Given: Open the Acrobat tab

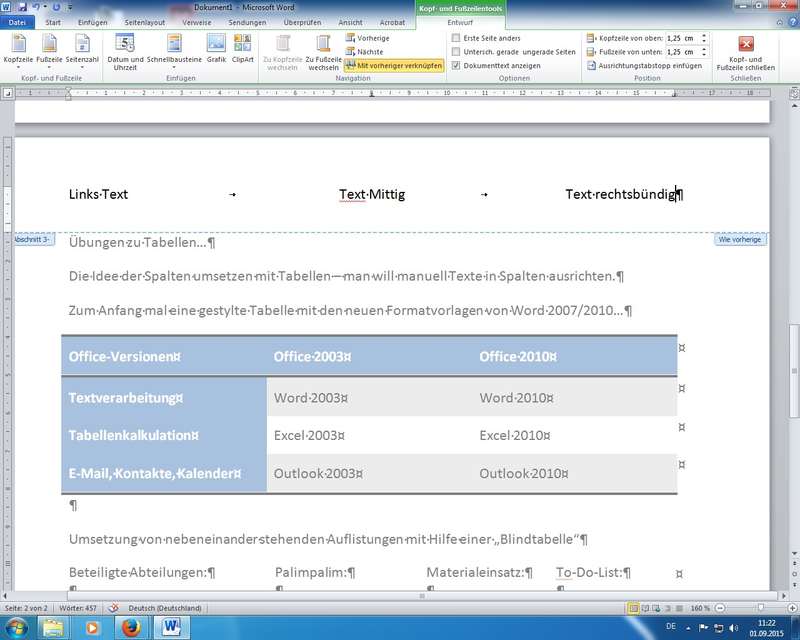Looking at the screenshot, I should point(392,22).
